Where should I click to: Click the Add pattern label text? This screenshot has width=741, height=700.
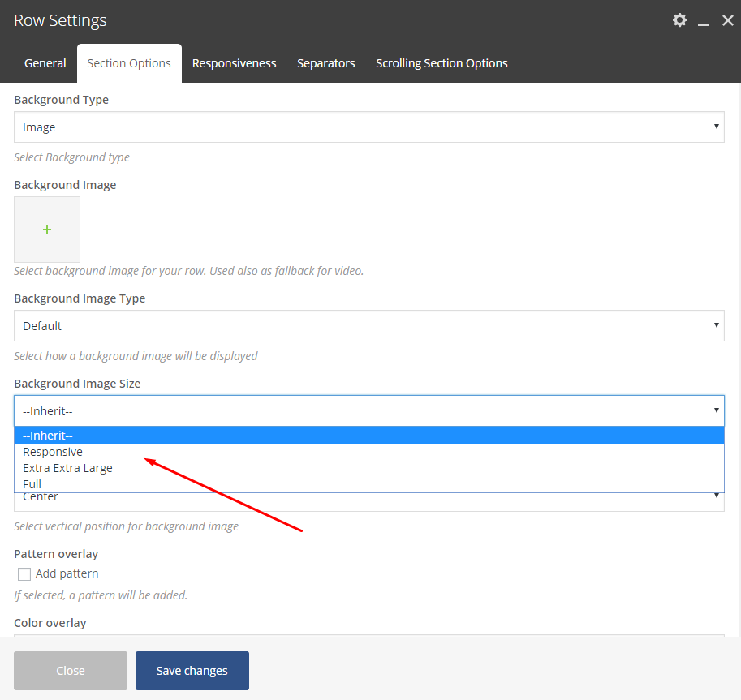click(x=67, y=573)
